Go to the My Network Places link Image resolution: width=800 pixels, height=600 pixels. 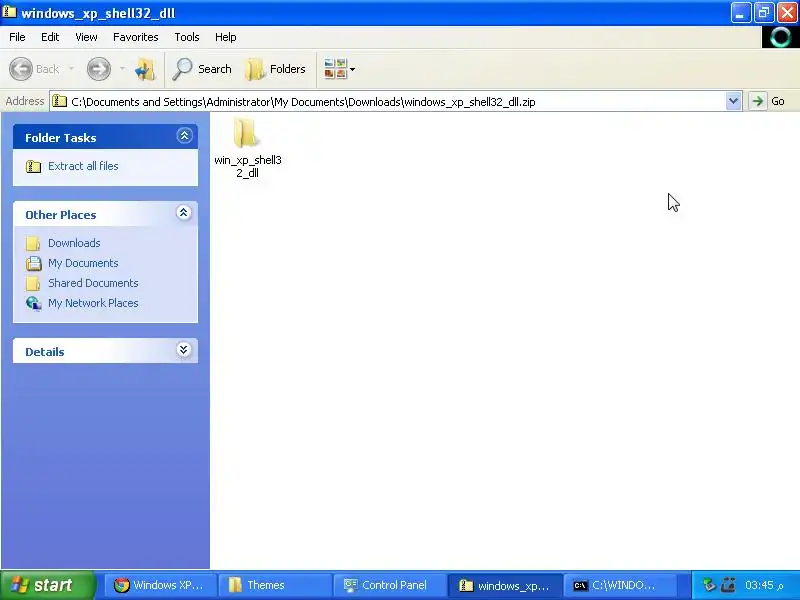tap(93, 303)
